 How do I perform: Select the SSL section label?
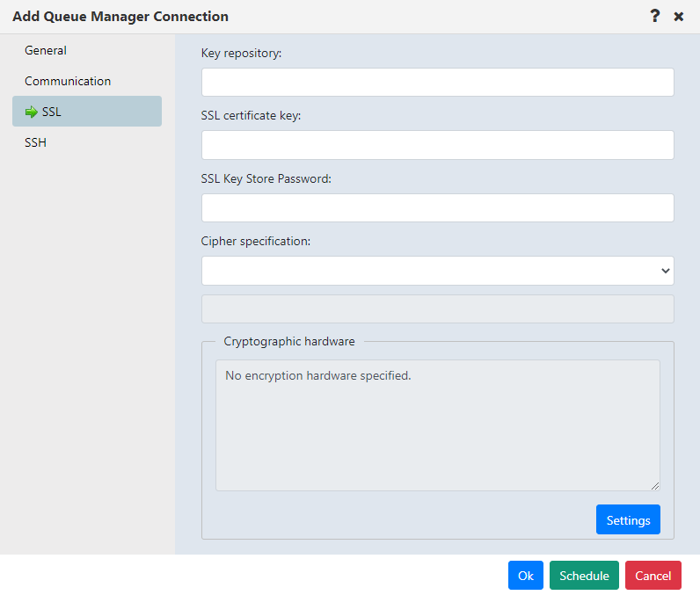point(52,112)
